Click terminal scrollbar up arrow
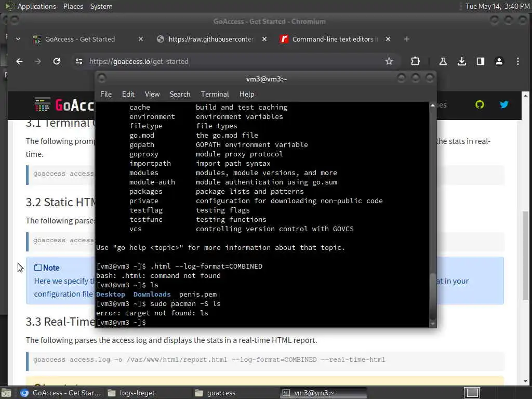The image size is (532, 399). pos(433,105)
